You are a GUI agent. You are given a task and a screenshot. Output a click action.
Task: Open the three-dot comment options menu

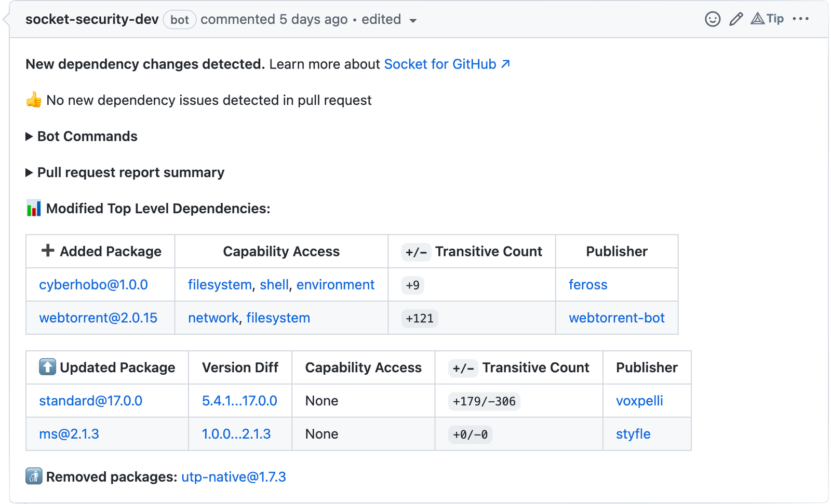click(800, 19)
